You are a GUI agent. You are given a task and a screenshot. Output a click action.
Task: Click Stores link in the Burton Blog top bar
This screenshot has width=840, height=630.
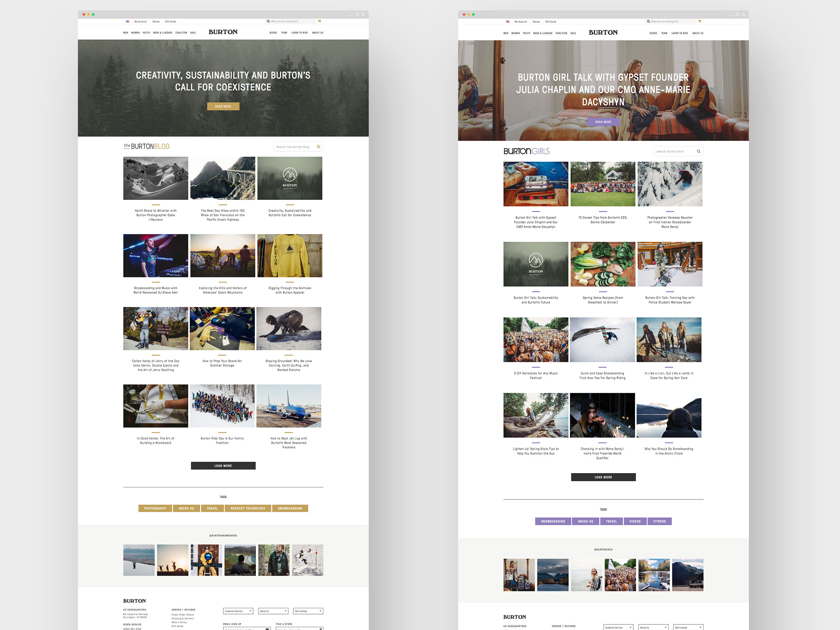click(x=156, y=21)
